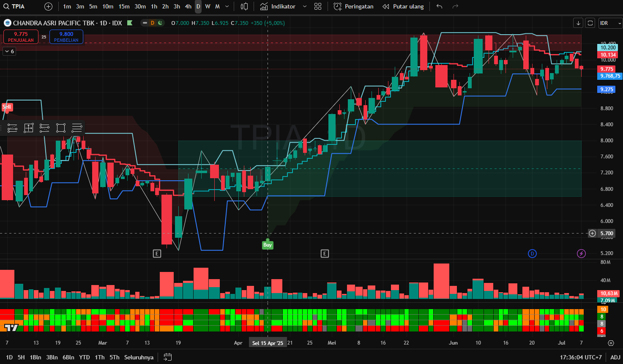Set range to 5Th
Image resolution: width=623 pixels, height=364 pixels.
click(x=115, y=357)
